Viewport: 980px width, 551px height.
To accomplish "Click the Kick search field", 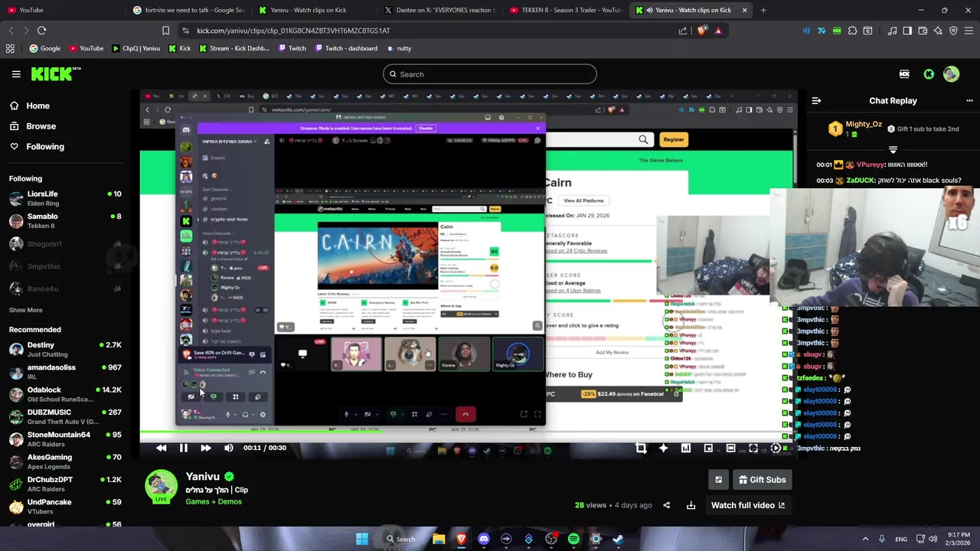I will click(x=489, y=74).
